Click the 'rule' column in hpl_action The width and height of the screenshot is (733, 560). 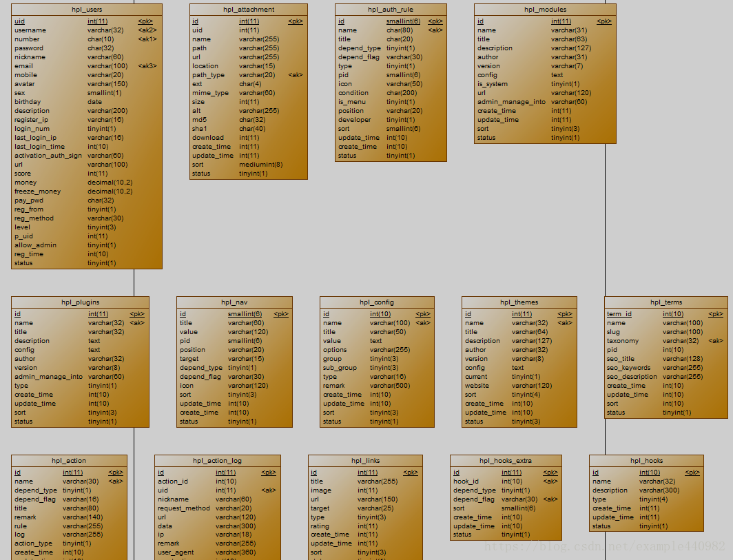pos(21,526)
